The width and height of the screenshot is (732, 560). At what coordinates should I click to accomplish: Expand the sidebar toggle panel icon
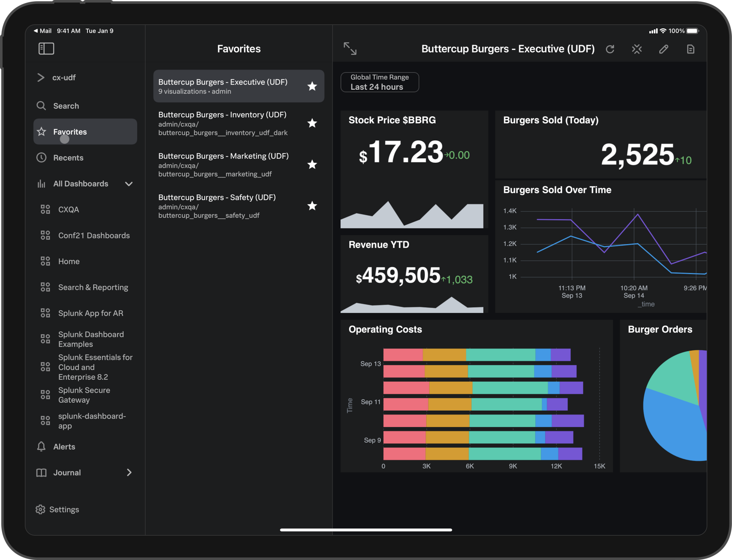click(46, 48)
